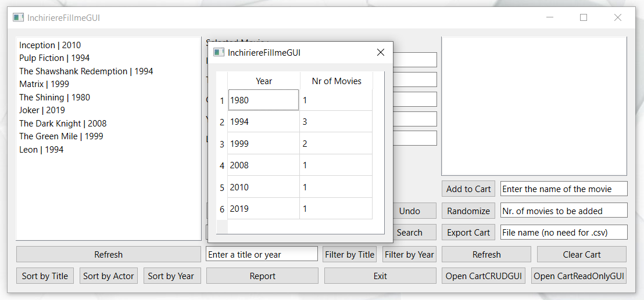
Task: Select the 1980 year cell
Action: (264, 100)
